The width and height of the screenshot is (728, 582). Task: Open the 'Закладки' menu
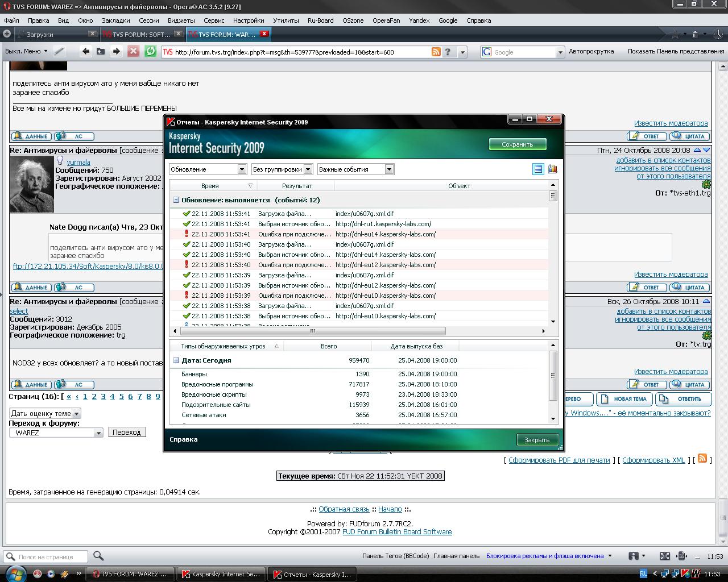pyautogui.click(x=115, y=20)
